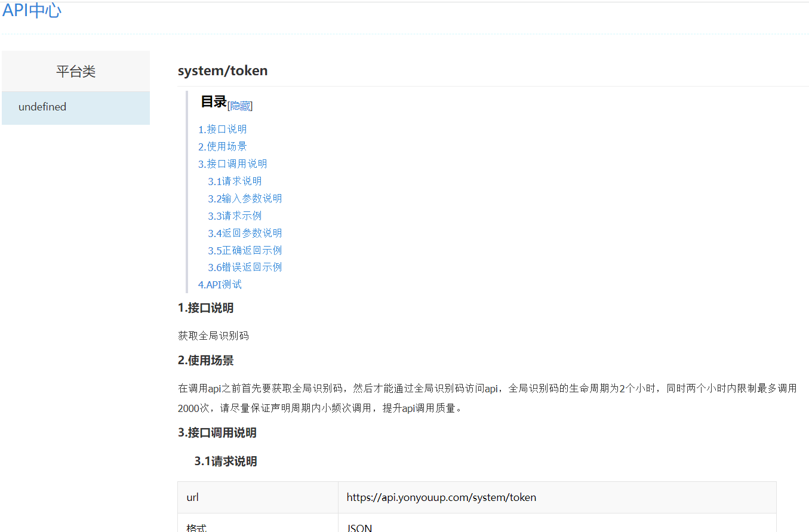Screen dimensions: 809x532
Task: Jump to 3.3请求示例 section link
Action: click(x=235, y=216)
